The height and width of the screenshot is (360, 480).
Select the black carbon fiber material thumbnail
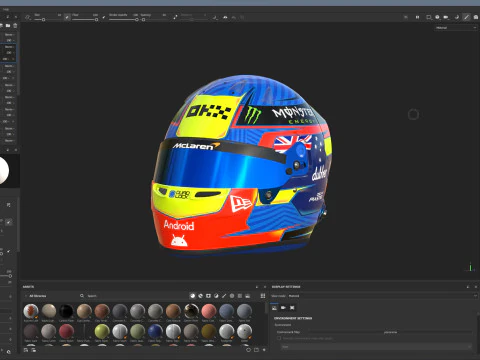tap(66, 311)
